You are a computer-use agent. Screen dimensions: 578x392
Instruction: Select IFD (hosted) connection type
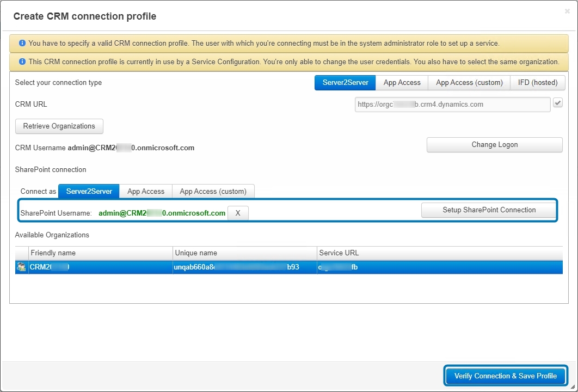click(x=537, y=83)
